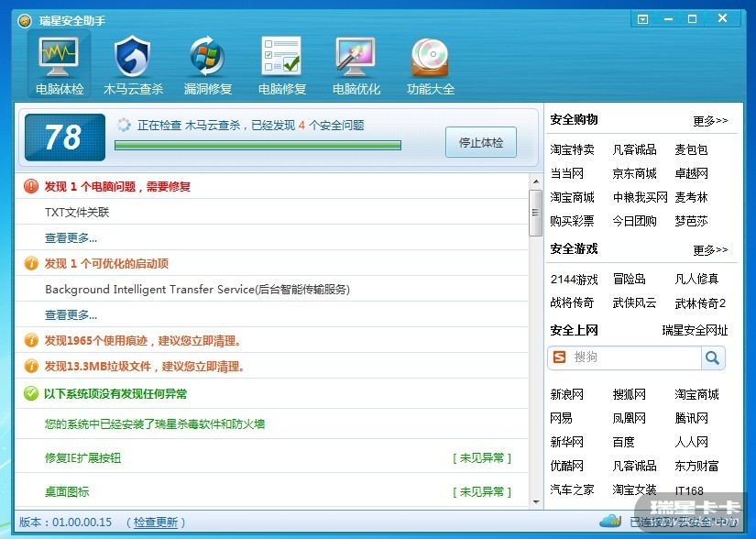Open the 卓越网 shopping link
756x539 pixels.
[x=691, y=173]
